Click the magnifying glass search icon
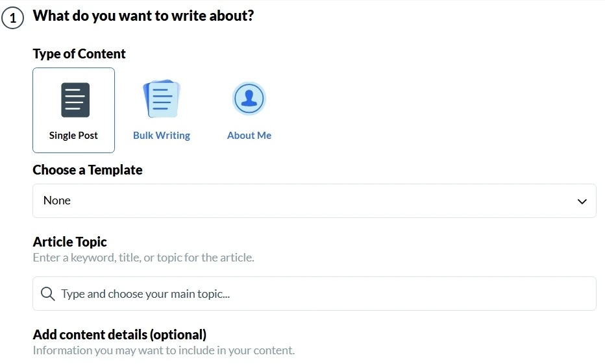 click(x=47, y=294)
